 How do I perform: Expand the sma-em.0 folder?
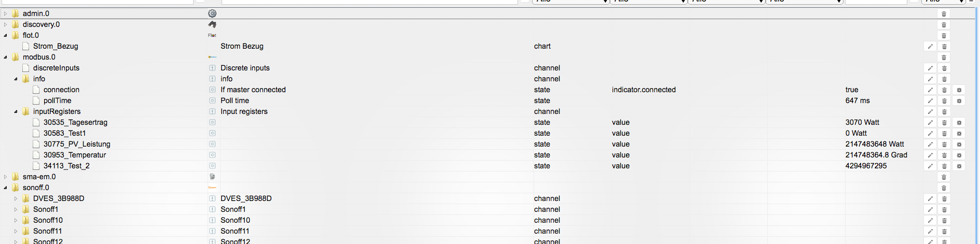(6, 177)
